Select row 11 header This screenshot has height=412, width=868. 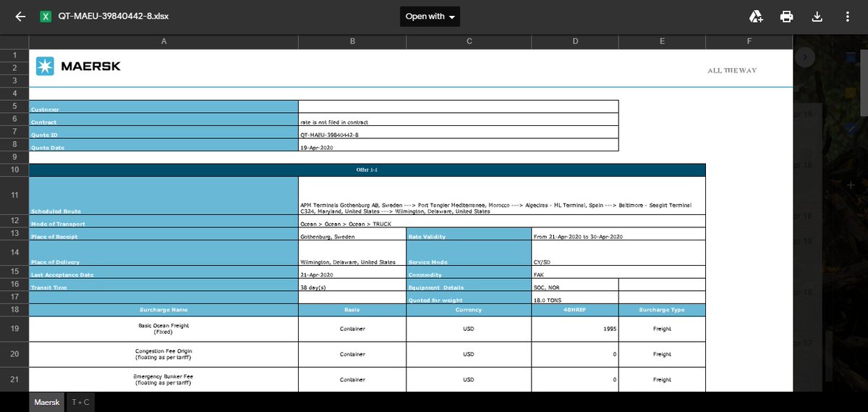(14, 196)
